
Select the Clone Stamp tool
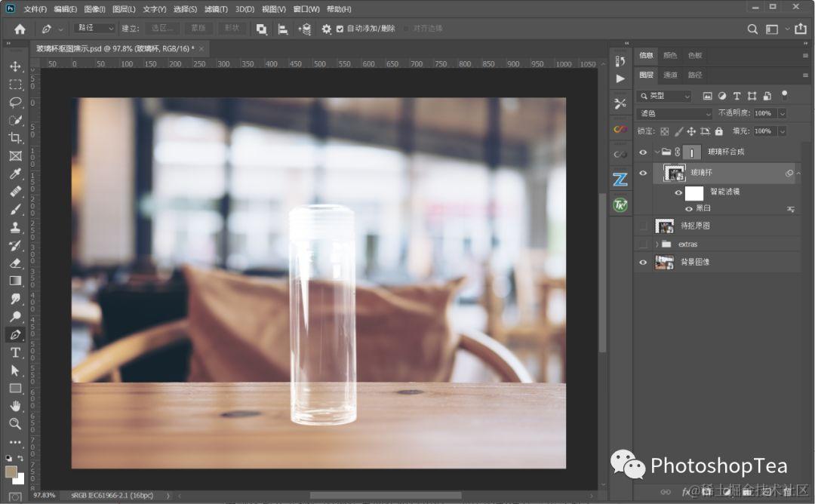[15, 227]
